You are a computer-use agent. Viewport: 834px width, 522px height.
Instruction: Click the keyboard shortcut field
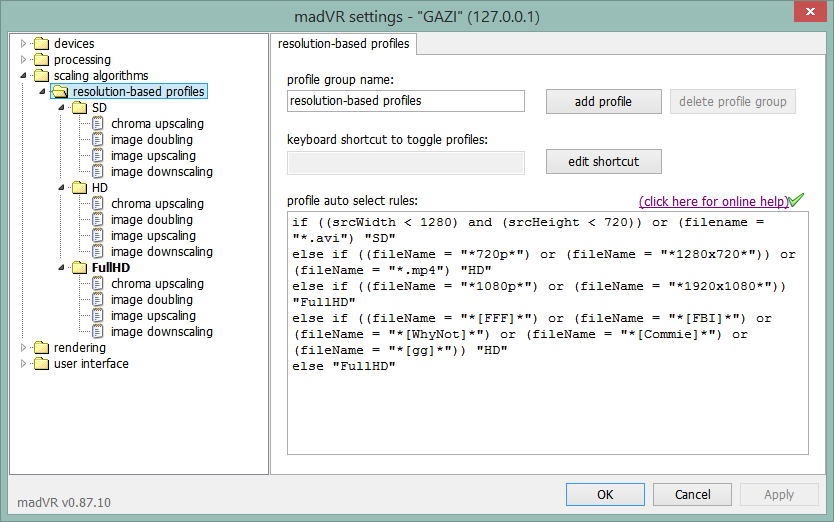[406, 163]
